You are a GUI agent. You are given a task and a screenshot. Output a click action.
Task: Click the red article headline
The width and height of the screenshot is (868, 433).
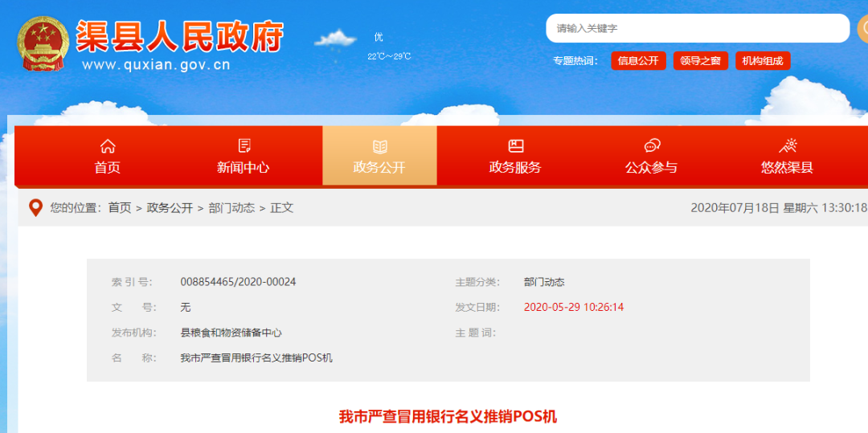(x=448, y=416)
